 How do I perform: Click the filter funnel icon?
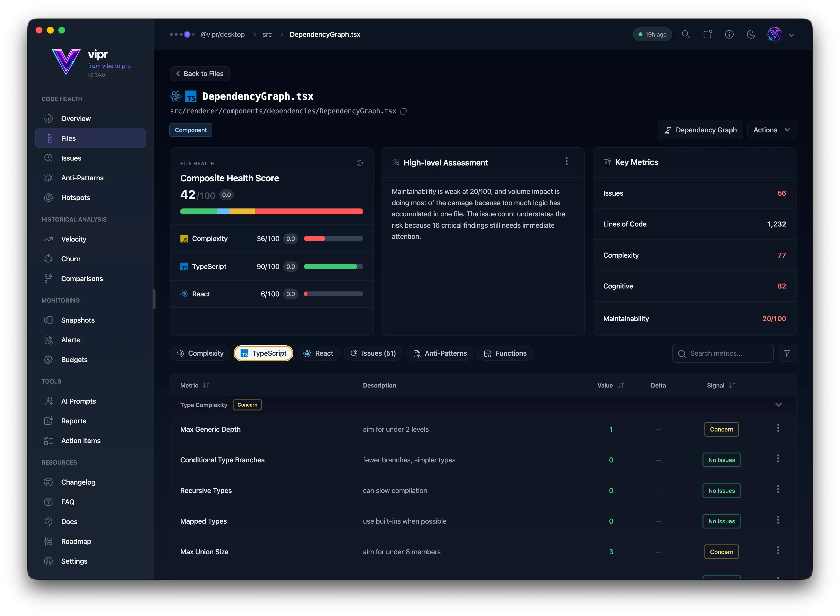[787, 353]
